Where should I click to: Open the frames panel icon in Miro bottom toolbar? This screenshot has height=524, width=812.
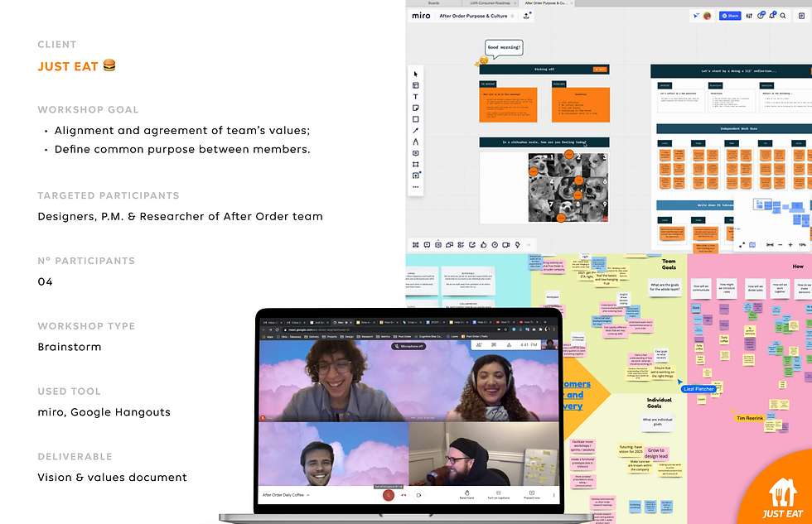pos(416,245)
